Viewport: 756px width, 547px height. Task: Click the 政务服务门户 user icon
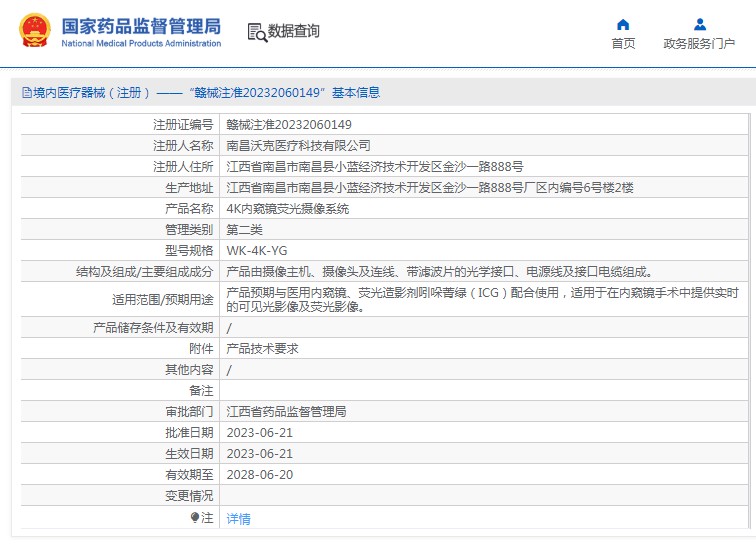click(x=700, y=24)
